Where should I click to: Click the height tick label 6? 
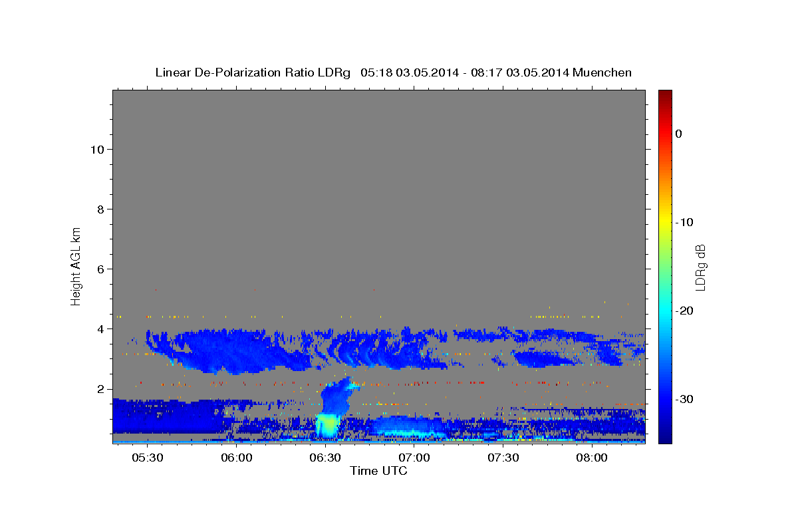[100, 269]
